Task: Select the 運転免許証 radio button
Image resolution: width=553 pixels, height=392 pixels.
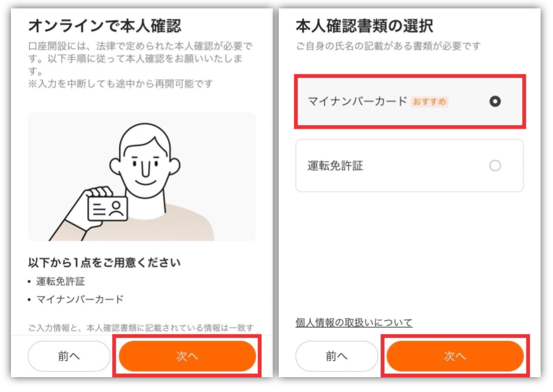Action: pyautogui.click(x=495, y=166)
